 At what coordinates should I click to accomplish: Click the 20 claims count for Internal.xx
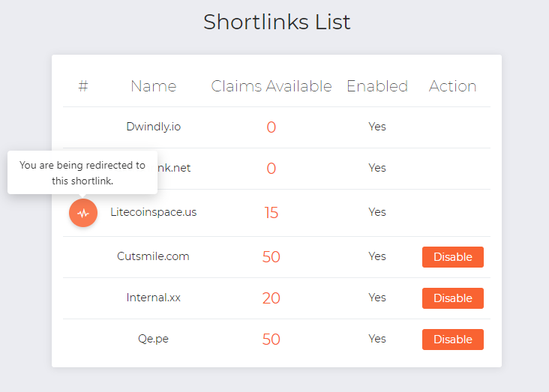point(271,298)
